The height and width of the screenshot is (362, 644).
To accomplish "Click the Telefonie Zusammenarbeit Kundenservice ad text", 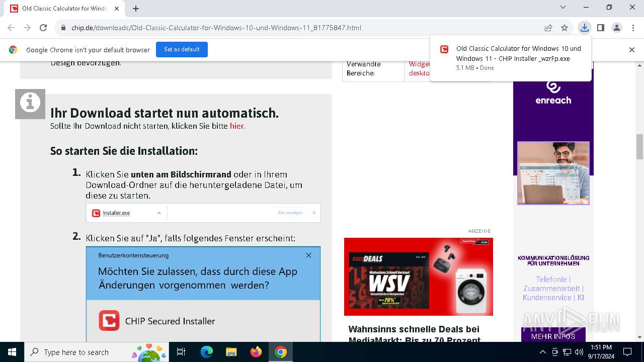I will click(x=553, y=289).
